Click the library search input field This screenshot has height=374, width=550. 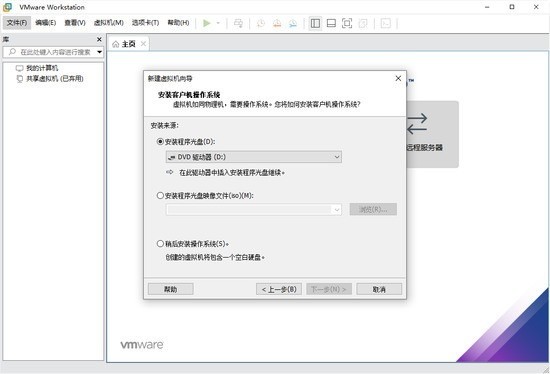[x=53, y=52]
